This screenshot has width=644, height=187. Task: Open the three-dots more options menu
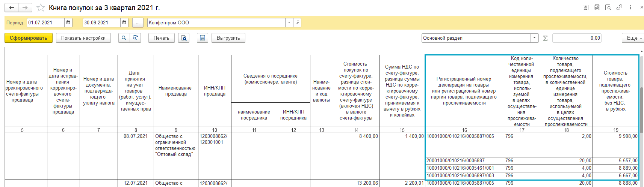[630, 7]
